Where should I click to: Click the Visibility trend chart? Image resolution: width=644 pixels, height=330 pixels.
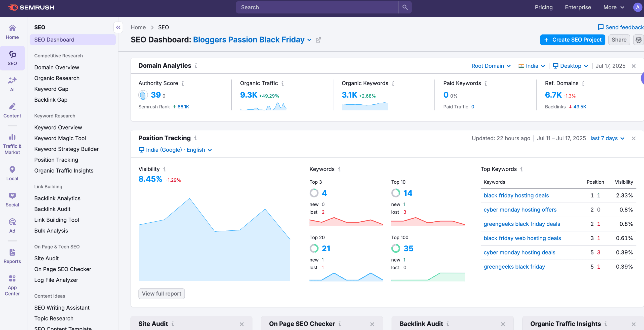[214, 239]
